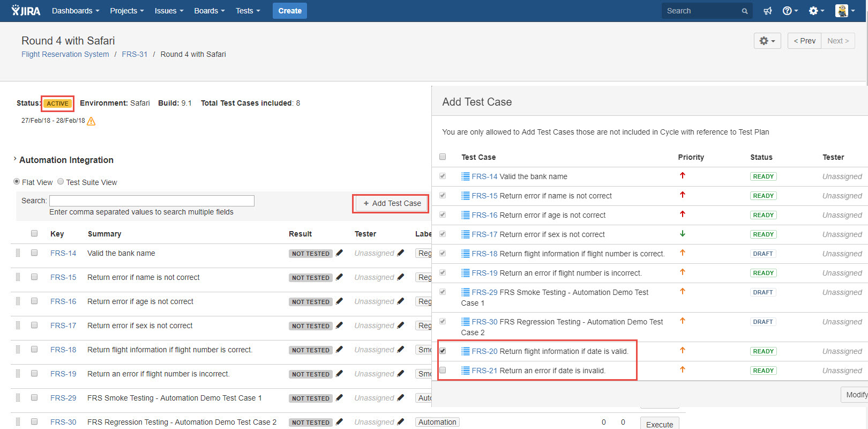This screenshot has width=868, height=429.
Task: Click priority arrow of FRS-17 in panel
Action: 683,234
